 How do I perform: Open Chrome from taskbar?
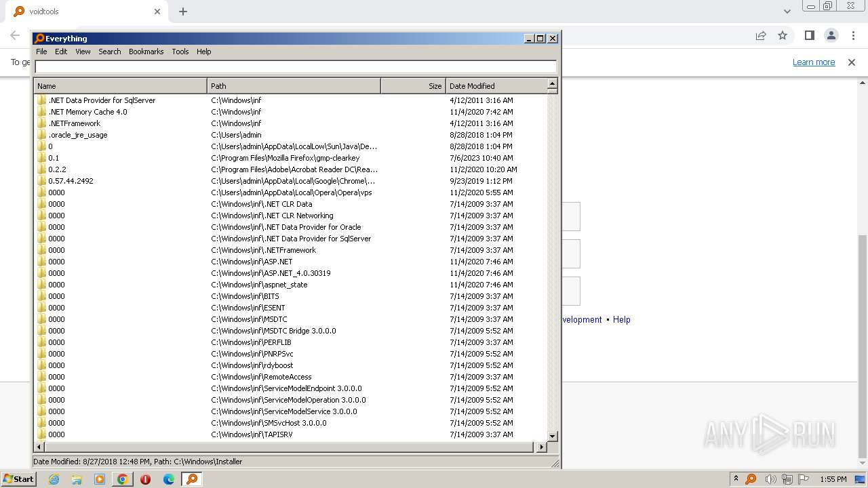pyautogui.click(x=123, y=479)
